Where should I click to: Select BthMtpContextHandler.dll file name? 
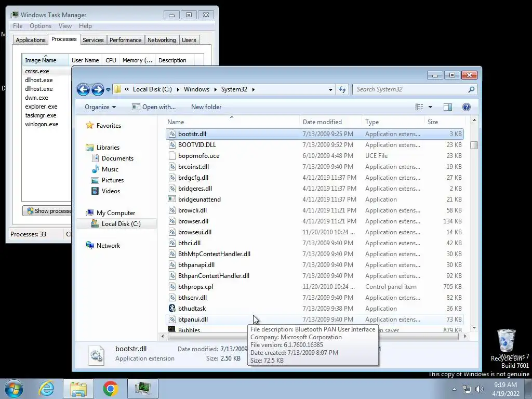tap(214, 254)
